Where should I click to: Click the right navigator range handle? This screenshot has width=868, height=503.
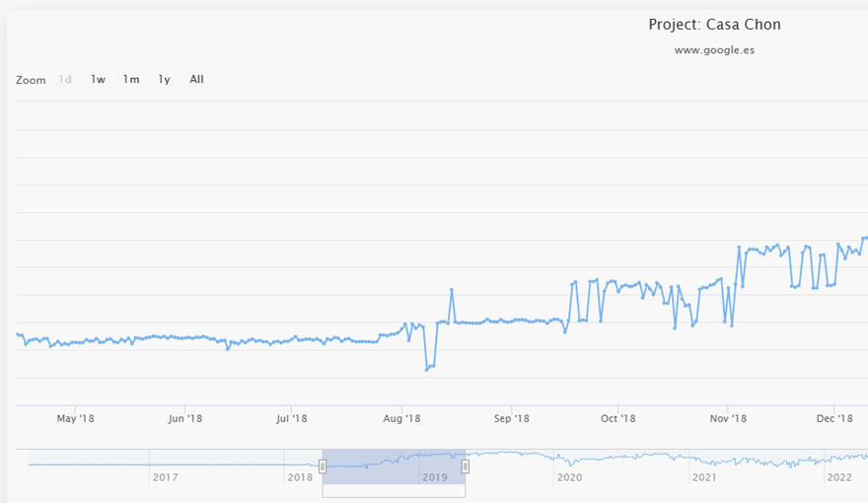pyautogui.click(x=466, y=467)
